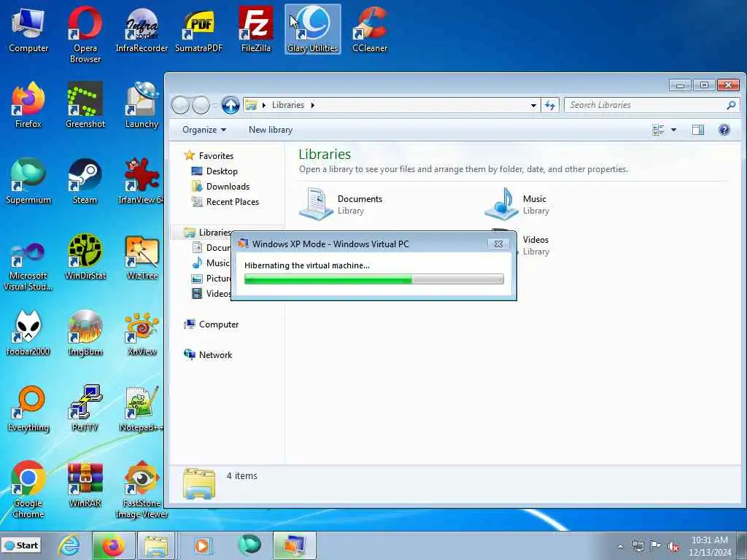Viewport: 747px width, 560px height.
Task: Click the Explorer help question-mark icon
Action: click(724, 130)
